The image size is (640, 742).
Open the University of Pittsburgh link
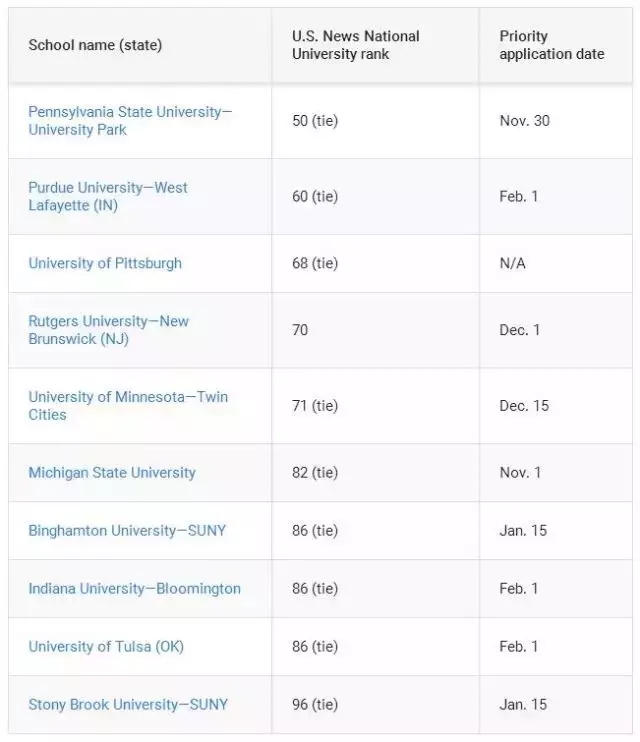click(x=105, y=263)
